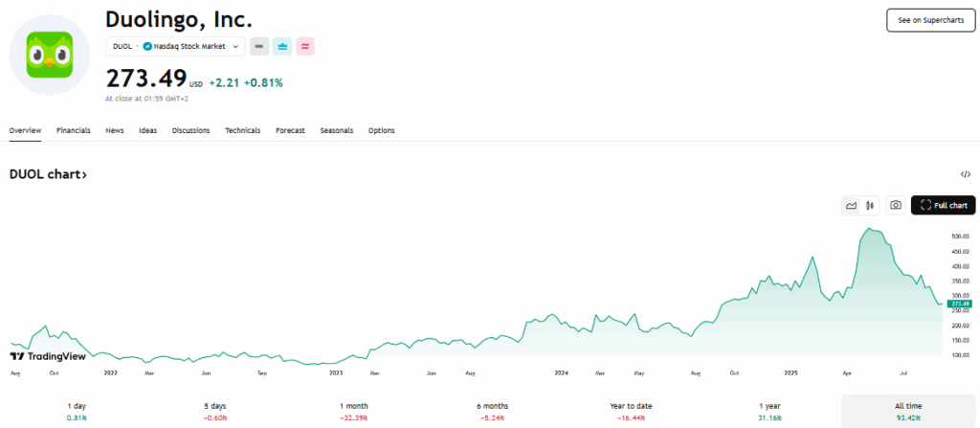The height and width of the screenshot is (428, 980).
Task: Click the TradingView logo on chart
Action: tap(48, 356)
